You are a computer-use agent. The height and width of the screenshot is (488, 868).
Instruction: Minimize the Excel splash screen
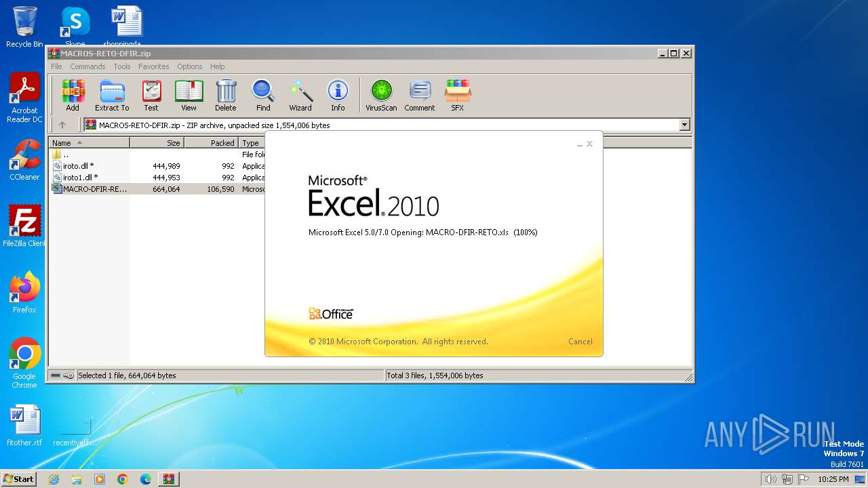click(579, 144)
